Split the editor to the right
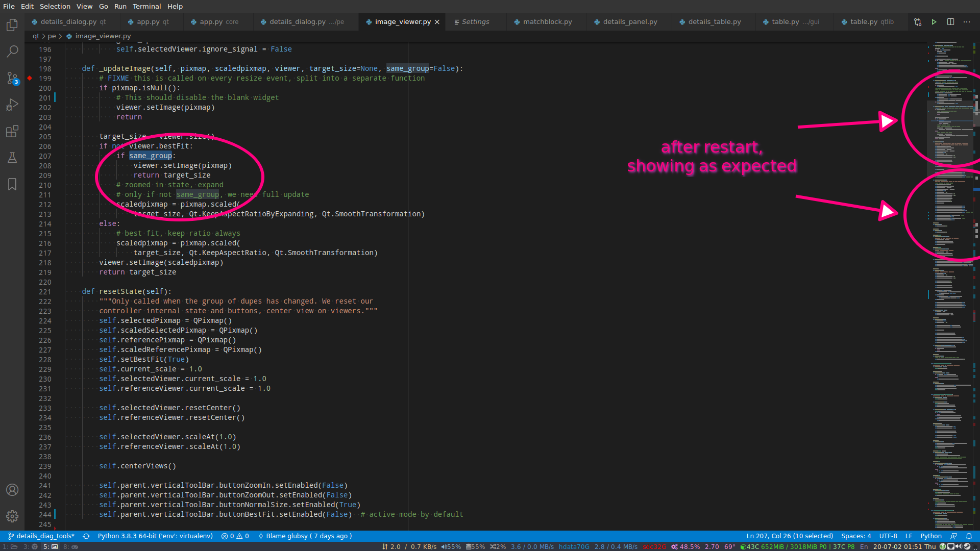 click(950, 22)
